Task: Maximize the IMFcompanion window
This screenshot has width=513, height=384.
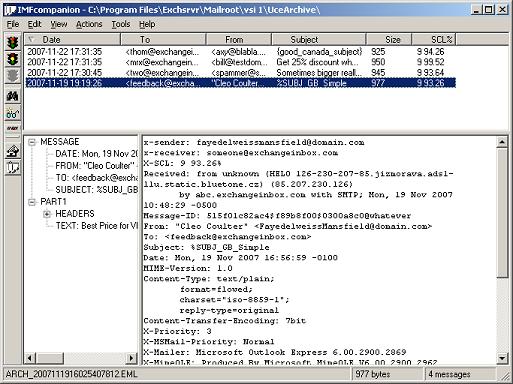Action: 489,10
